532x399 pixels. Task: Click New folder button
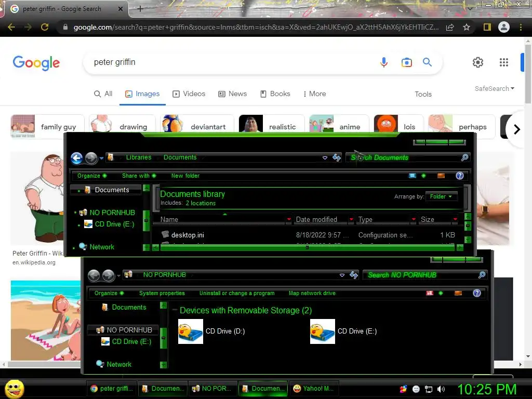(185, 176)
